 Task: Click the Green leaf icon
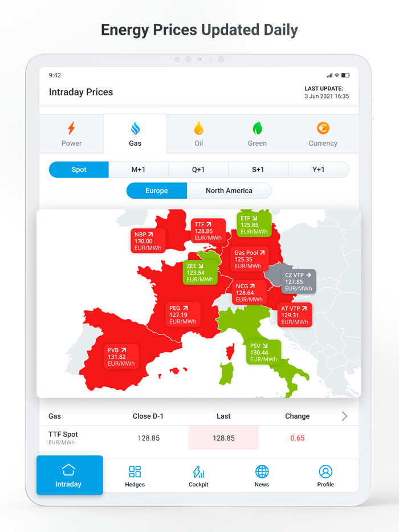(257, 129)
